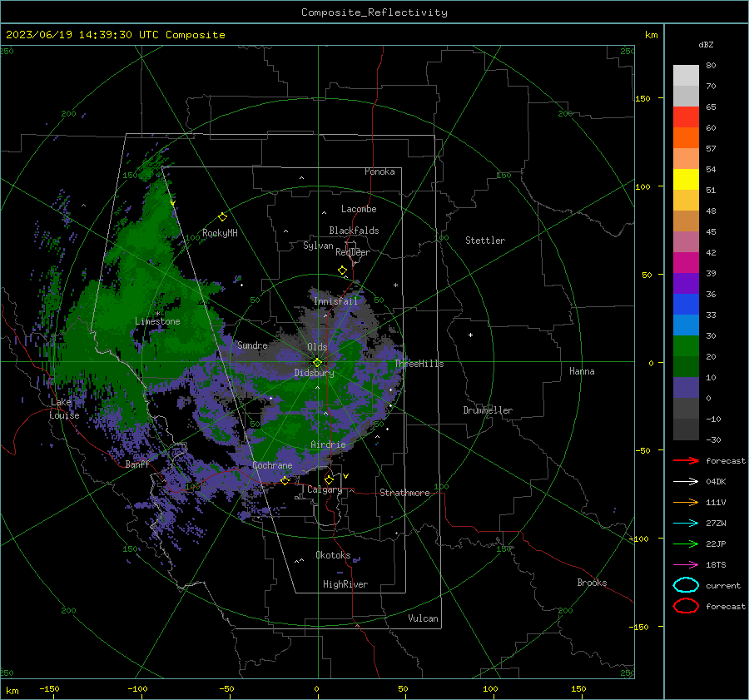Click the Strathmore town label
The width and height of the screenshot is (749, 700).
pyautogui.click(x=404, y=493)
